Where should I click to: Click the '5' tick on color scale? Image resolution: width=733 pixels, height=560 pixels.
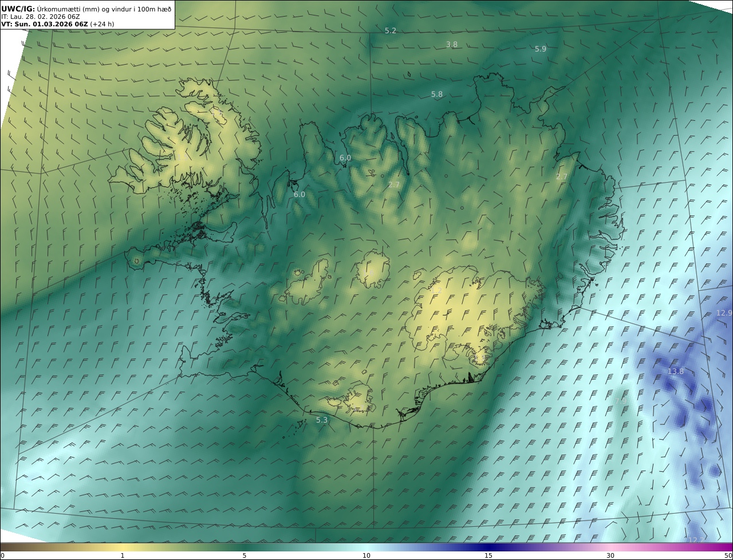pyautogui.click(x=245, y=555)
